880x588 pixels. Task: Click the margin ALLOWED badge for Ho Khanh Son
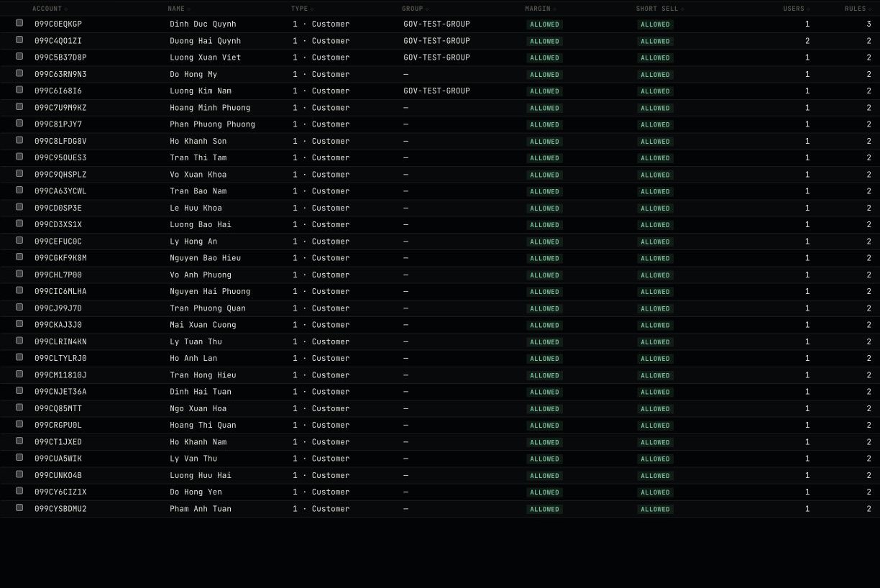point(544,142)
